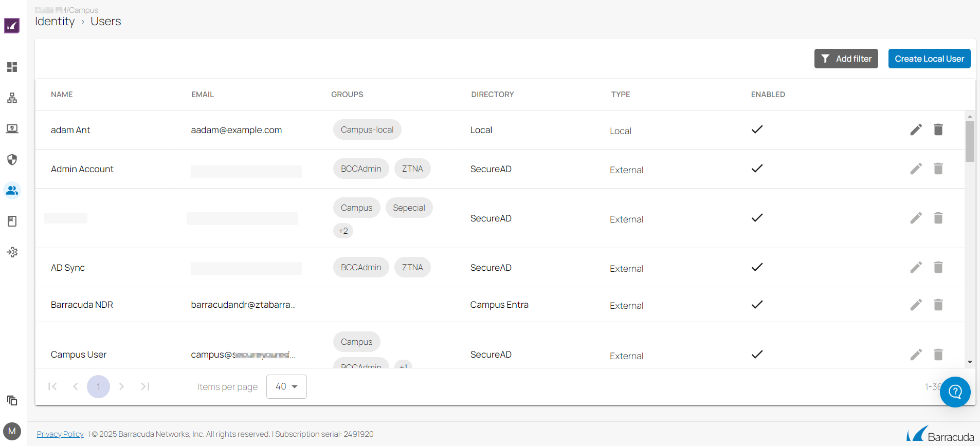This screenshot has height=446, width=980.
Task: Delete the user with Sepecial group
Action: (x=938, y=218)
